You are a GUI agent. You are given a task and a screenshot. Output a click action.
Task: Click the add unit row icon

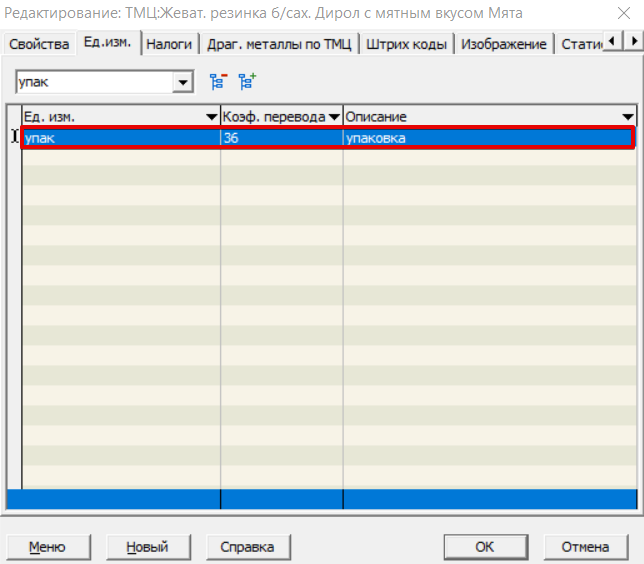tap(246, 82)
